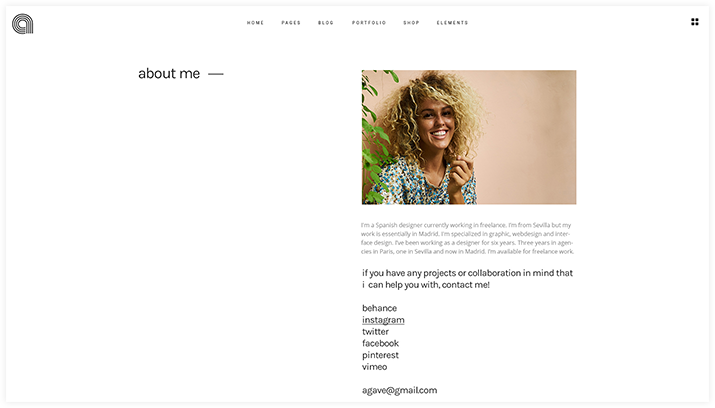
Task: Click the agave@gmail.com email address
Action: [399, 390]
